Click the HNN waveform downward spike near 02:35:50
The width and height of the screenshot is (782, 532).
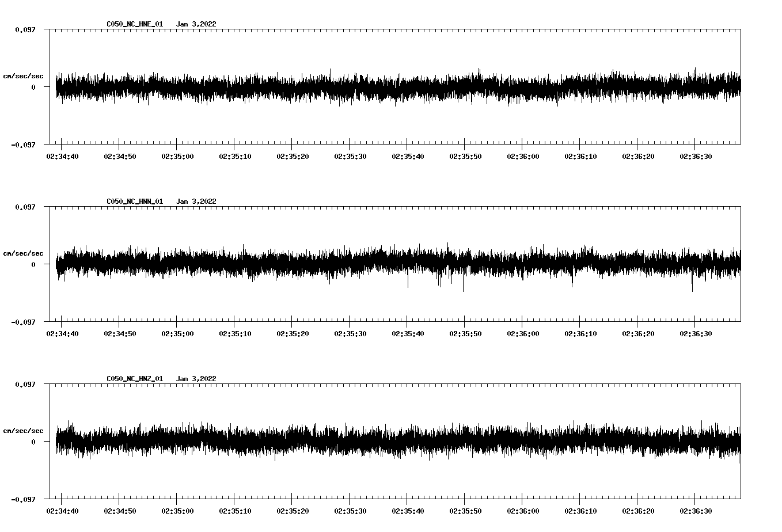coord(463,282)
